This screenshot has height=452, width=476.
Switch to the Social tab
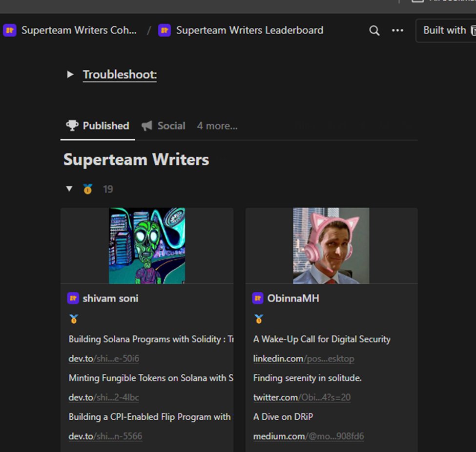(164, 126)
